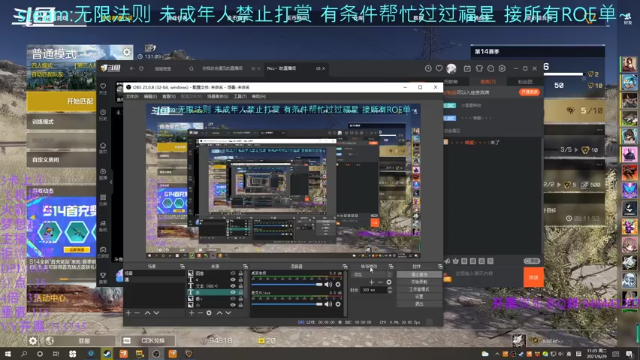Remove selected scene with Scenes panel minus icon
Screen dimensions: 640x360
point(137,313)
